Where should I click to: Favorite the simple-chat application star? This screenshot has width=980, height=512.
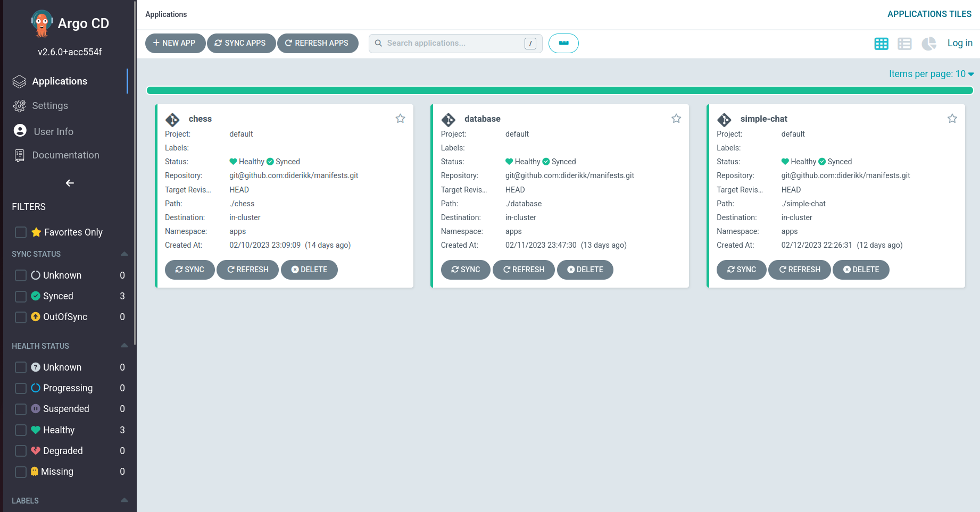click(952, 119)
